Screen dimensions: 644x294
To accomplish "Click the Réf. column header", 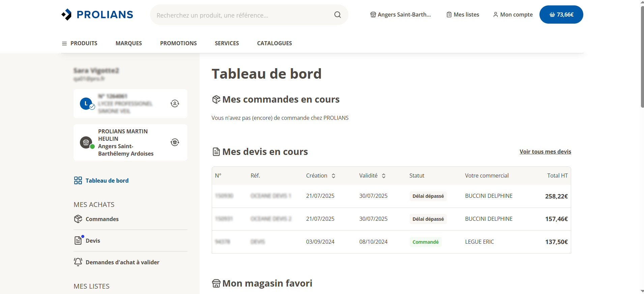I will tap(255, 176).
